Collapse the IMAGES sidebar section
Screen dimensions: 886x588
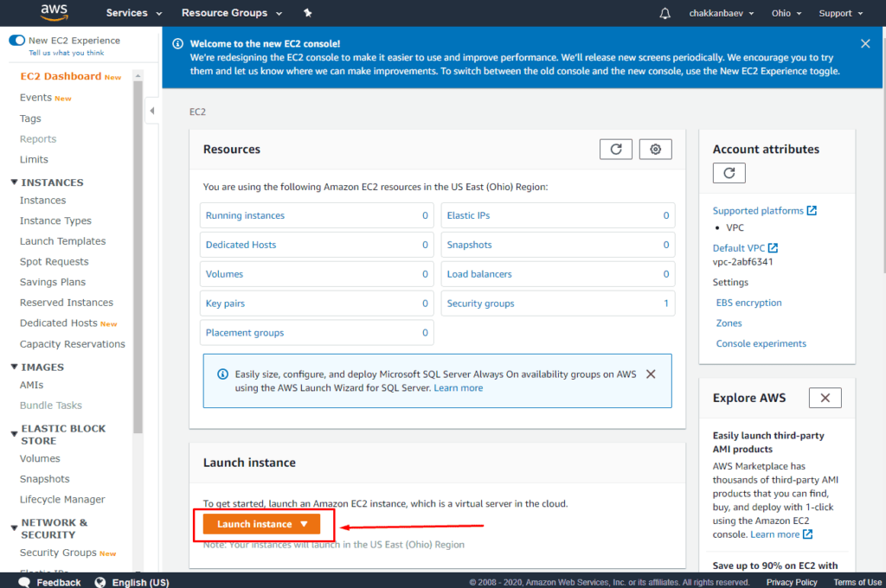[x=14, y=367]
